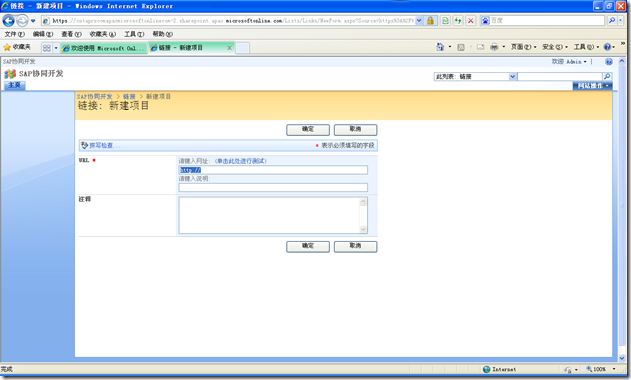Open the tab list dropdown arrow
This screenshot has width=631, height=380.
(56, 48)
